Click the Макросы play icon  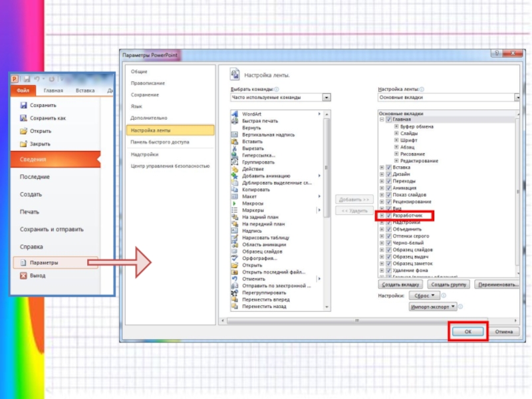(x=235, y=203)
